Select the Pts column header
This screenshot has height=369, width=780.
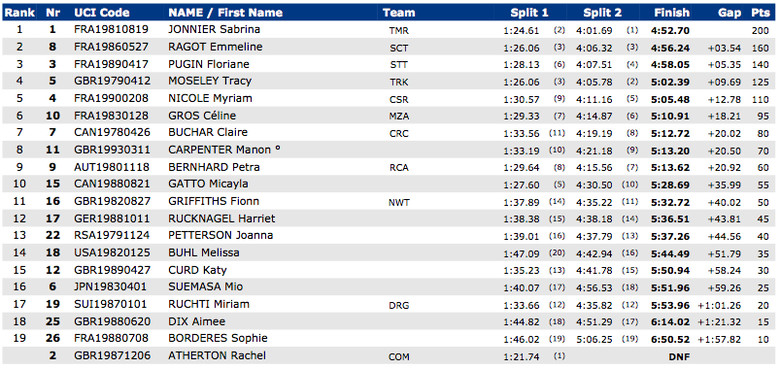click(761, 12)
